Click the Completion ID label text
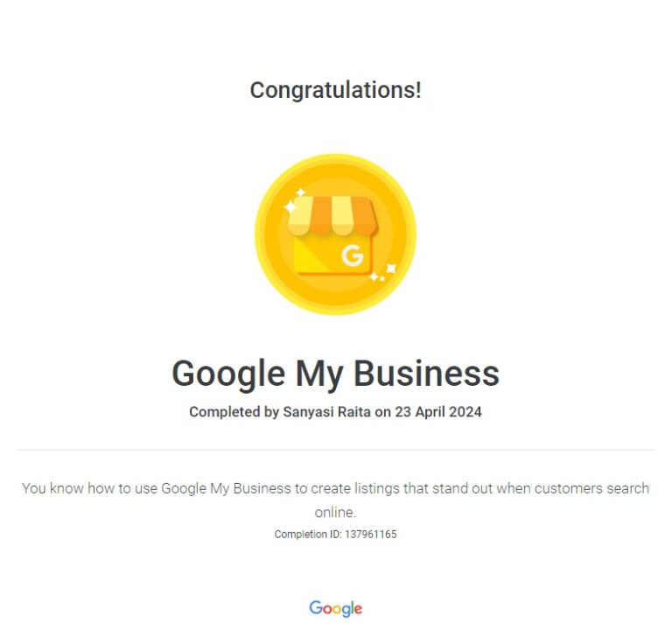672x623 pixels. coord(308,535)
